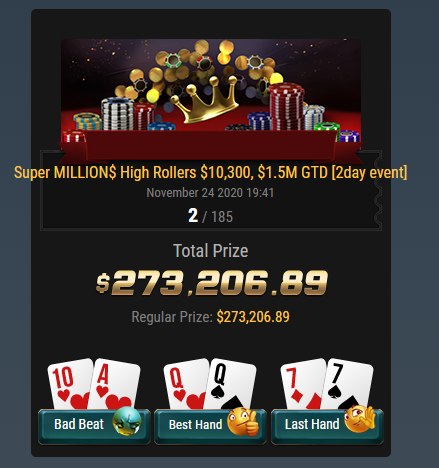Click the November 24 2020 19:41 date
The image size is (439, 468).
point(210,193)
